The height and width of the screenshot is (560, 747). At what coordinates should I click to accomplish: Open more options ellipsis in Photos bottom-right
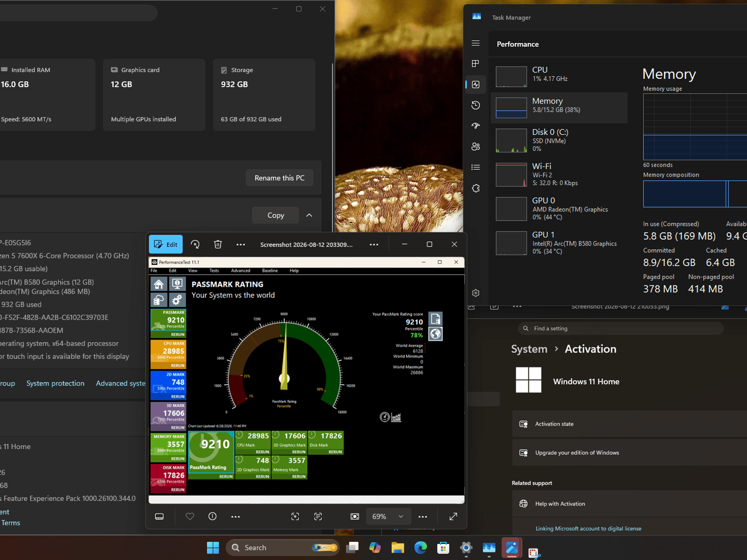(x=423, y=516)
